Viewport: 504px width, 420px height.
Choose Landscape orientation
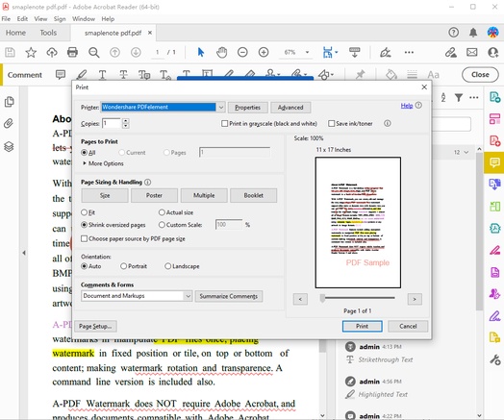pos(167,266)
